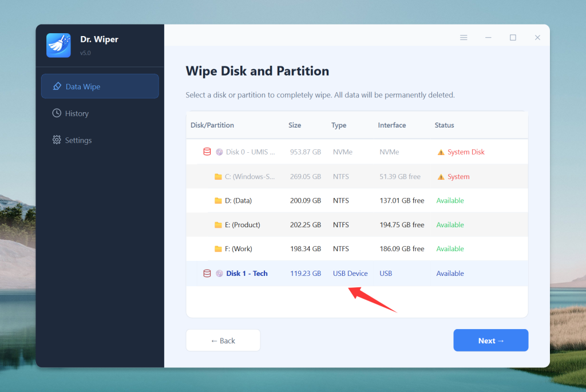The height and width of the screenshot is (392, 586).
Task: Click the D: (Data) folder icon
Action: (x=218, y=201)
